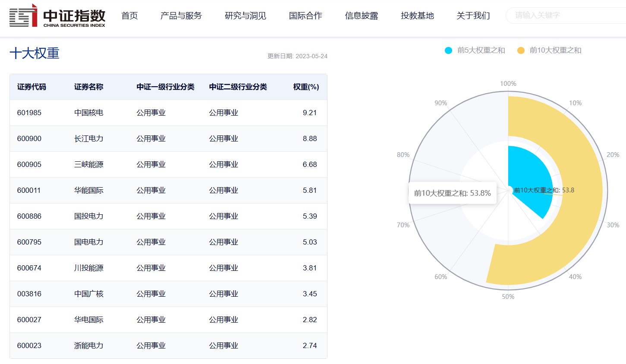Select the 长江电力 security name
Screen dimensions: 626x364
pyautogui.click(x=89, y=138)
